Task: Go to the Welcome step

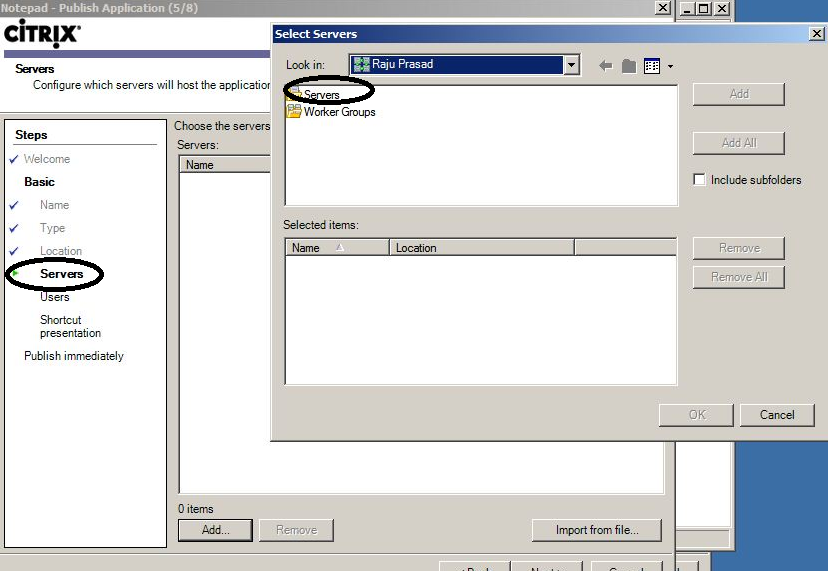Action: coord(46,159)
